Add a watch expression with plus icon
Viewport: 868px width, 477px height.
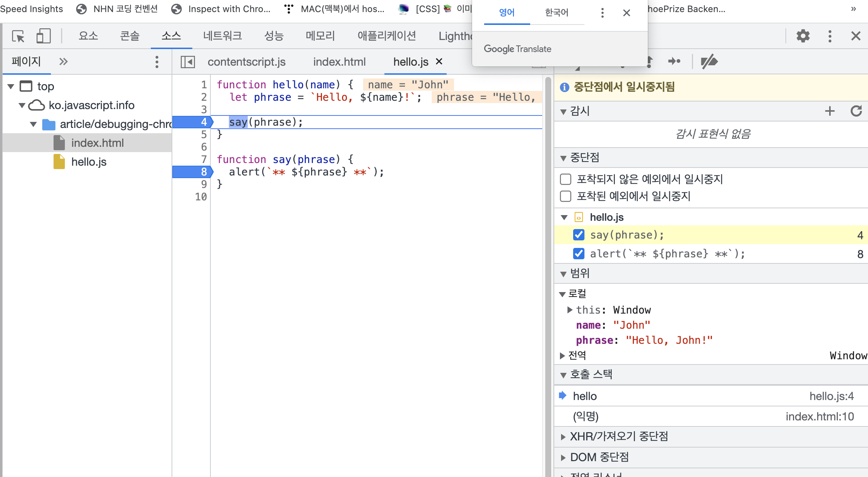[830, 111]
